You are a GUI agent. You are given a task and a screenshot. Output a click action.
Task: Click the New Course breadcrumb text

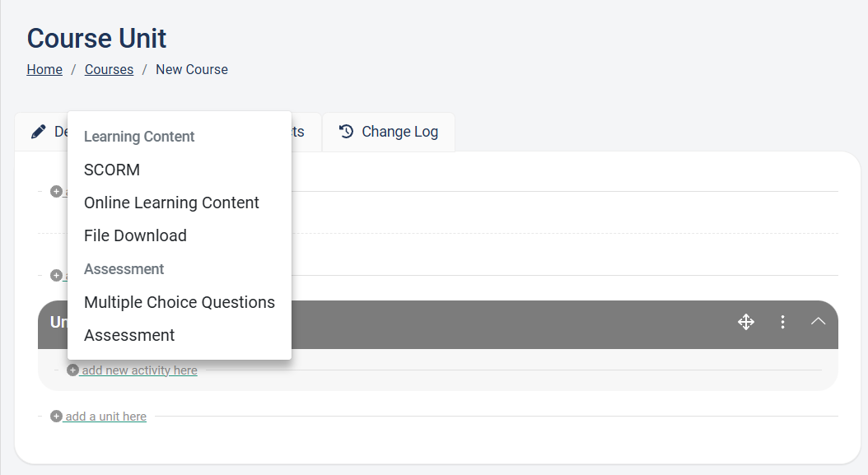(192, 69)
